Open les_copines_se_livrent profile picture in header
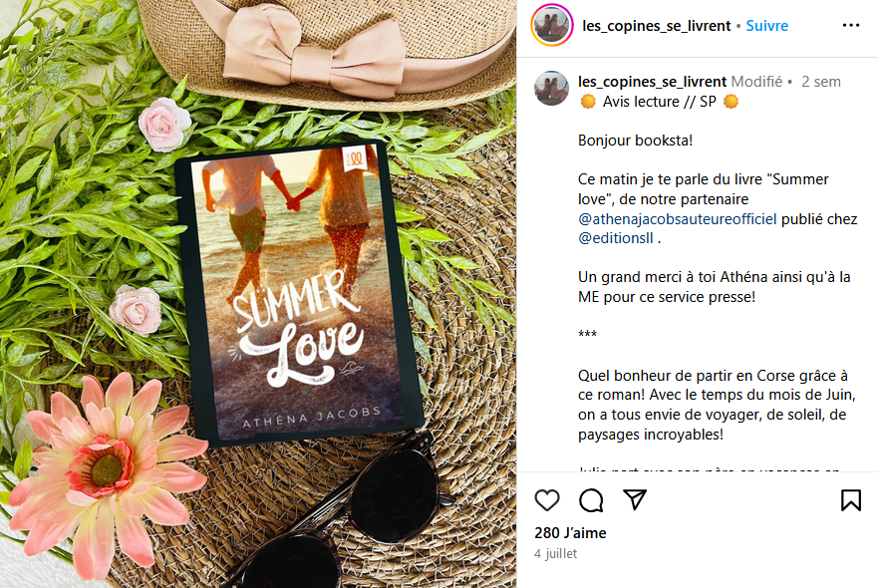877x588 pixels. 552,25
